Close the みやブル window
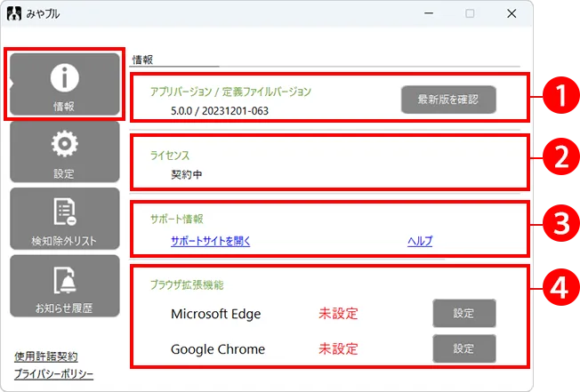This screenshot has width=580, height=392. click(512, 13)
